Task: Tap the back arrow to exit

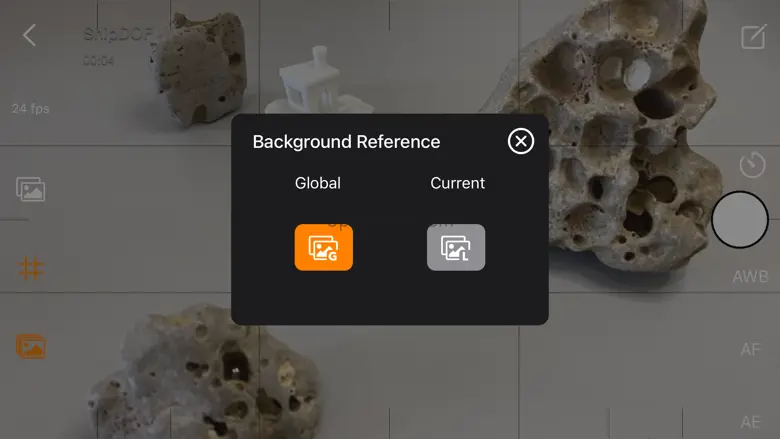Action: 29,35
